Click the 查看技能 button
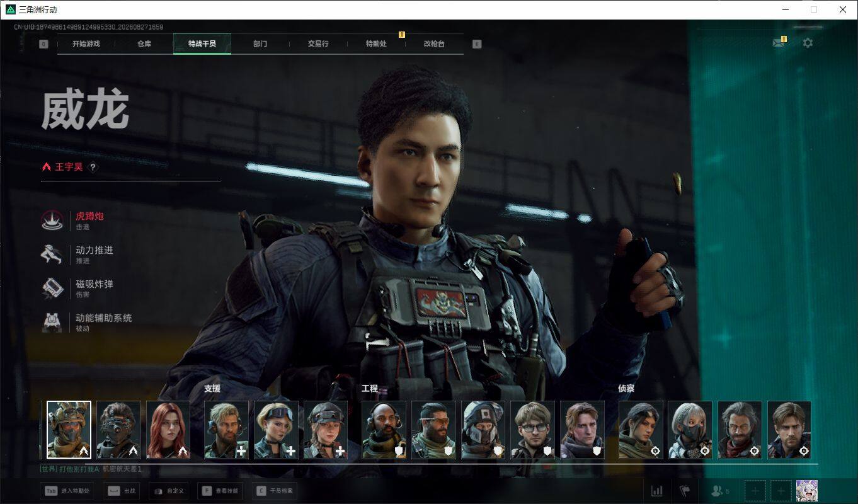This screenshot has width=858, height=504. (222, 491)
